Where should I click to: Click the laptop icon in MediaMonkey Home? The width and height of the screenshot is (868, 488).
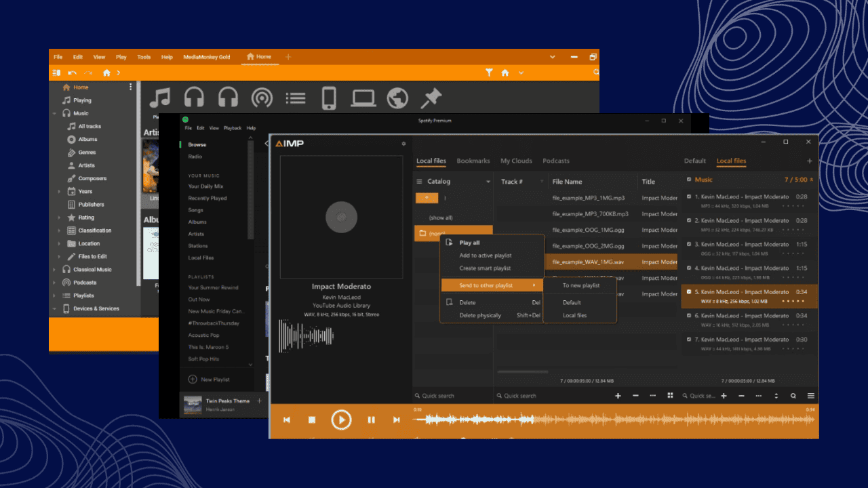(363, 98)
